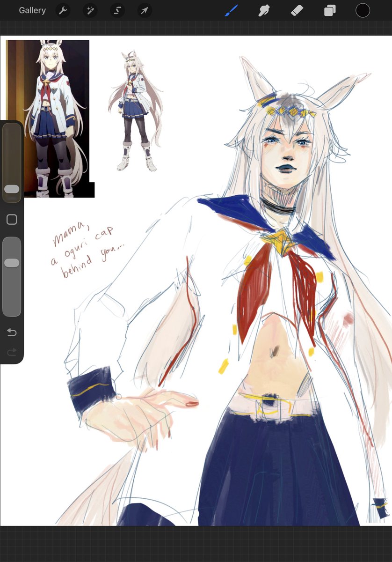Viewport: 392px width, 562px height.
Task: Select the Smudge tool
Action: [x=264, y=10]
